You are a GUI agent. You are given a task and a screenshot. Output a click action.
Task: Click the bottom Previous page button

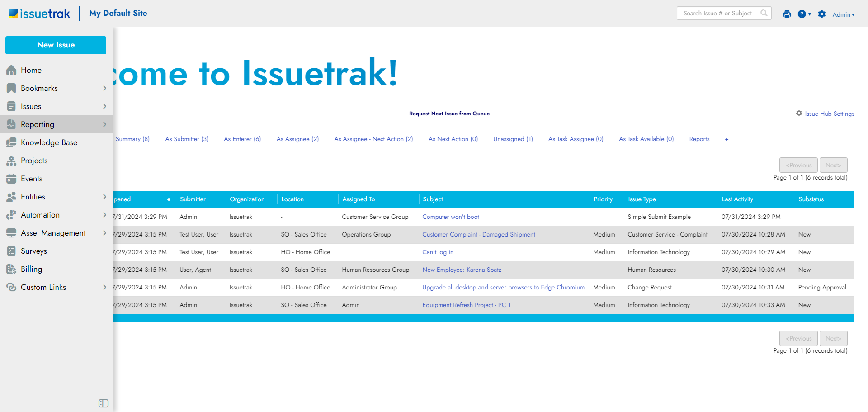pos(798,338)
